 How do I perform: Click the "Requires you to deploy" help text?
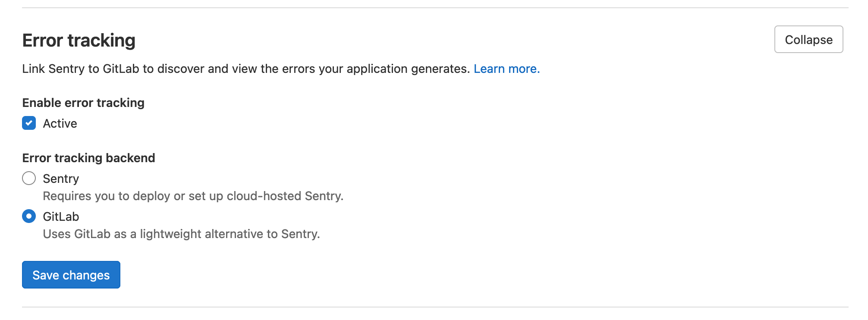tap(193, 196)
